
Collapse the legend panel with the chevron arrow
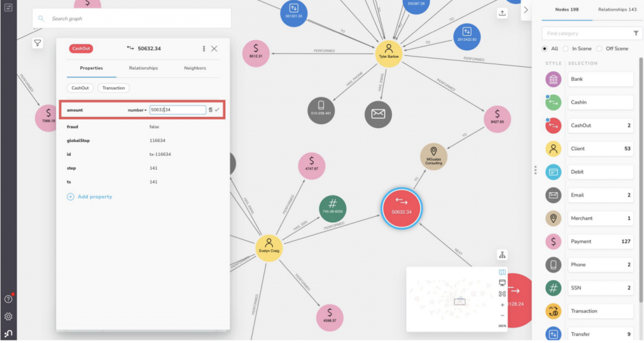click(526, 9)
